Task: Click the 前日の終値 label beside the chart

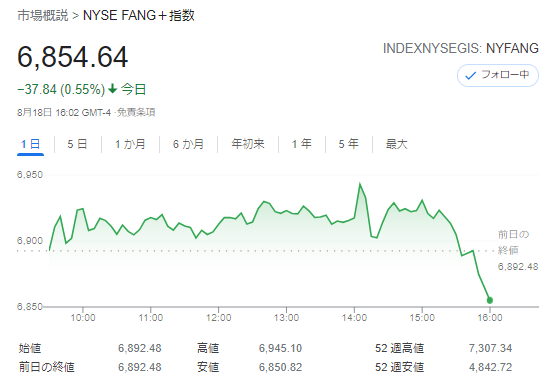Action: (513, 242)
